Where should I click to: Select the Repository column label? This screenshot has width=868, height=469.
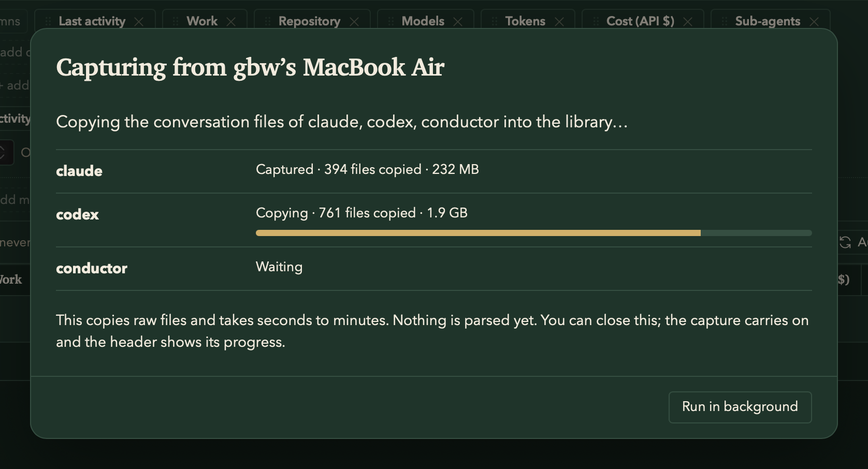[x=309, y=21]
